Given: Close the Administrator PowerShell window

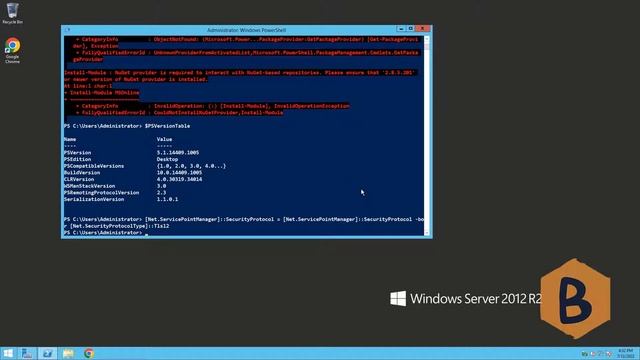Looking at the screenshot, I should 423,29.
